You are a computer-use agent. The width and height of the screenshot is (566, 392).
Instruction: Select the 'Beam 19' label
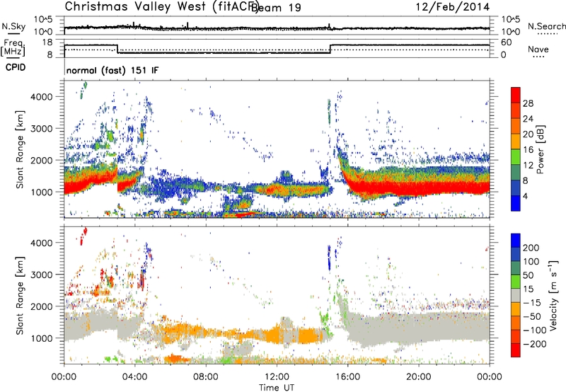coord(276,7)
